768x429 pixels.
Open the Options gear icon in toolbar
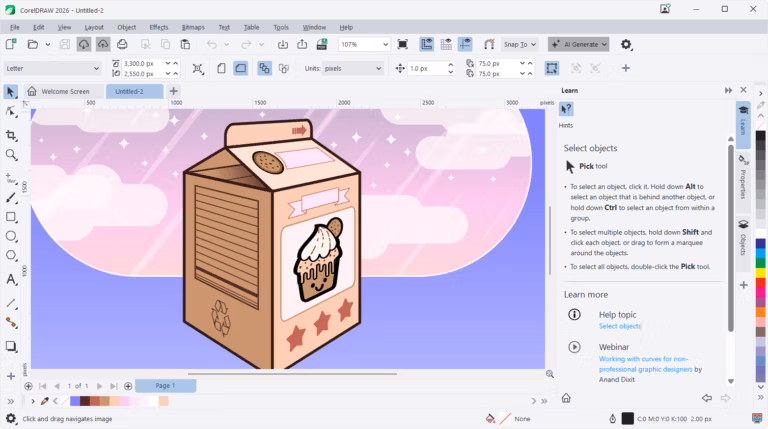626,45
